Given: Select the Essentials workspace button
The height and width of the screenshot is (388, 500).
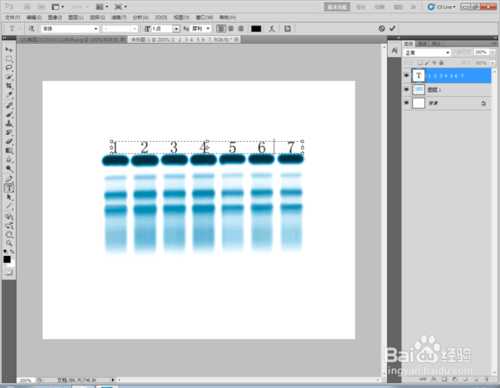Looking at the screenshot, I should 337,7.
